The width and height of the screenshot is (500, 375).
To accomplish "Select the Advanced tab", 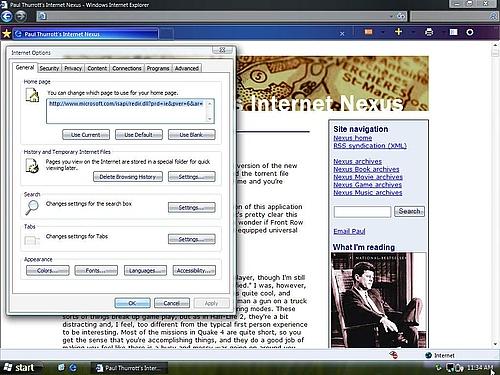I will coord(187,68).
